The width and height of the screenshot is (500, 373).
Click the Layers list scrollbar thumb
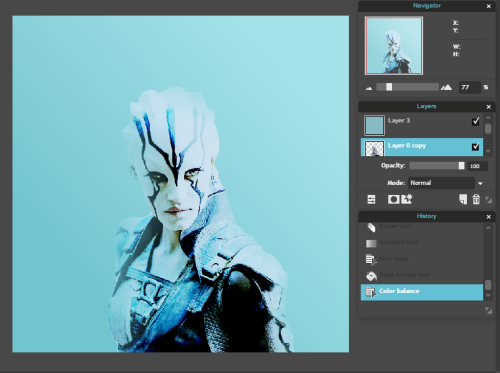coord(488,129)
